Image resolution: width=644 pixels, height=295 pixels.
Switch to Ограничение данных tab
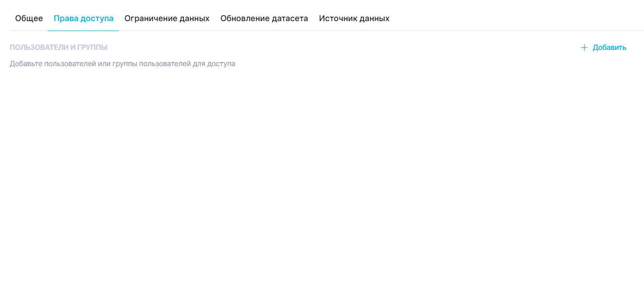(167, 18)
